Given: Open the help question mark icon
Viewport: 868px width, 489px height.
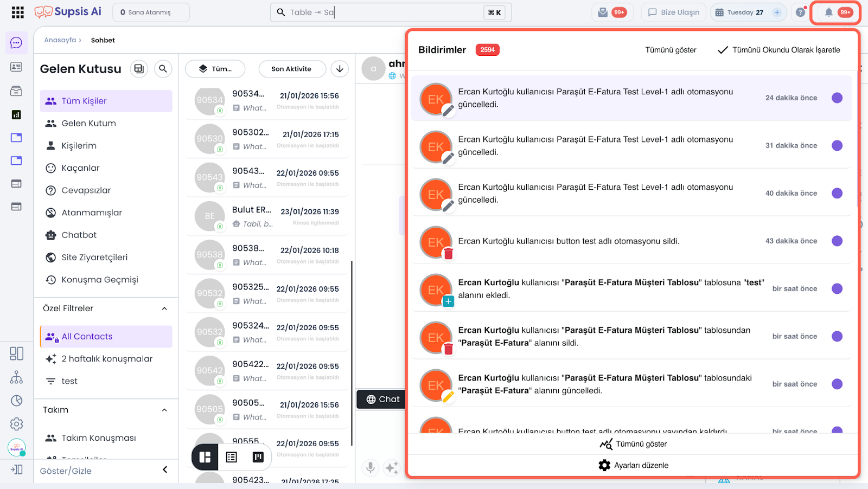Looking at the screenshot, I should point(800,12).
